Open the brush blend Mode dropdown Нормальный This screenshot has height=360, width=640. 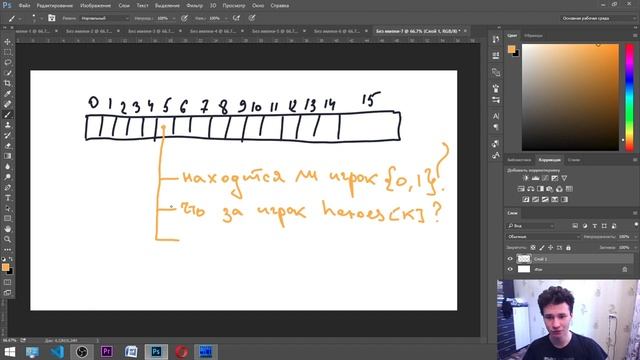coord(104,18)
